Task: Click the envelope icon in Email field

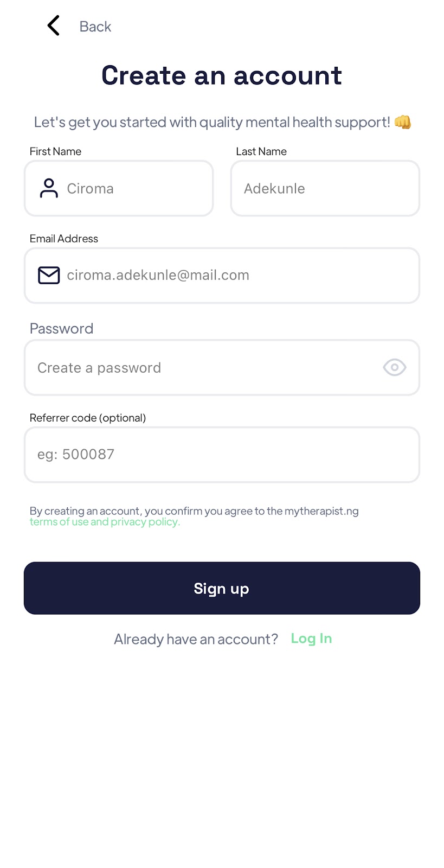Action: (x=49, y=275)
